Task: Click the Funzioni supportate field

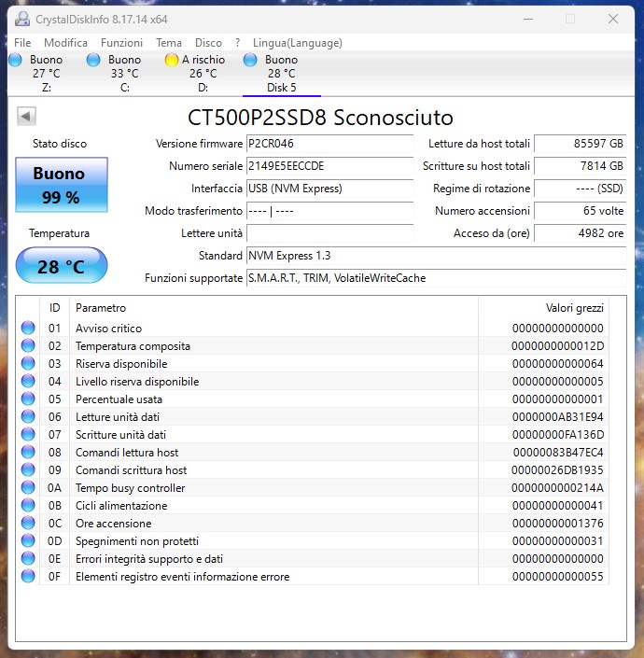Action: (x=436, y=278)
